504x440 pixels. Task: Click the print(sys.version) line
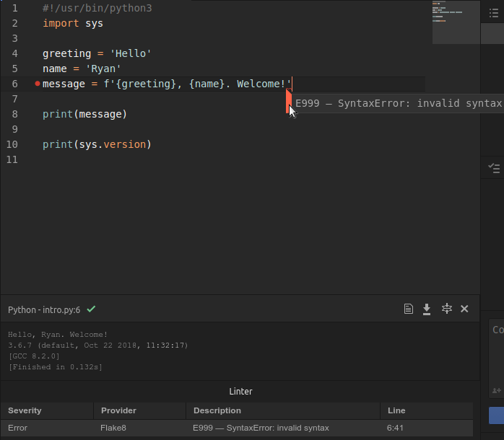click(97, 144)
